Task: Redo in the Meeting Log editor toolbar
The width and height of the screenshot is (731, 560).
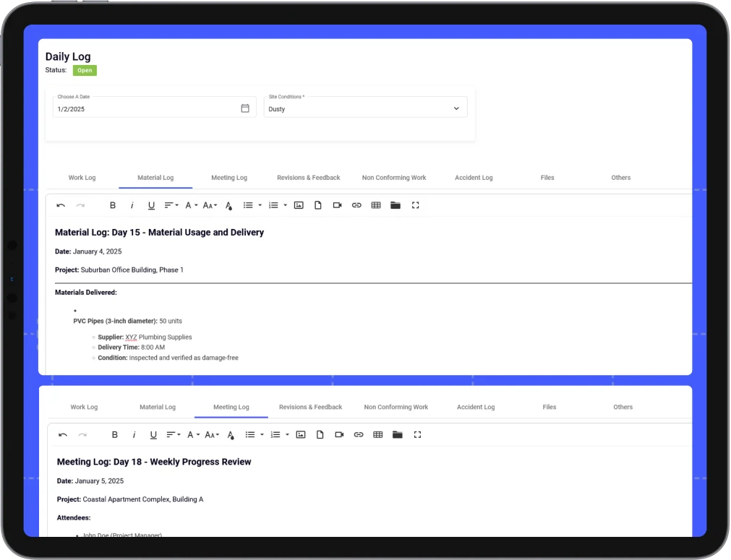Action: 82,435
